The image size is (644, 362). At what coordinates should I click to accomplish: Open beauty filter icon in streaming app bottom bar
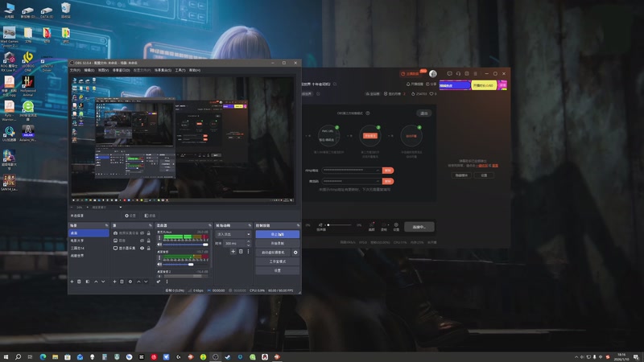(372, 226)
